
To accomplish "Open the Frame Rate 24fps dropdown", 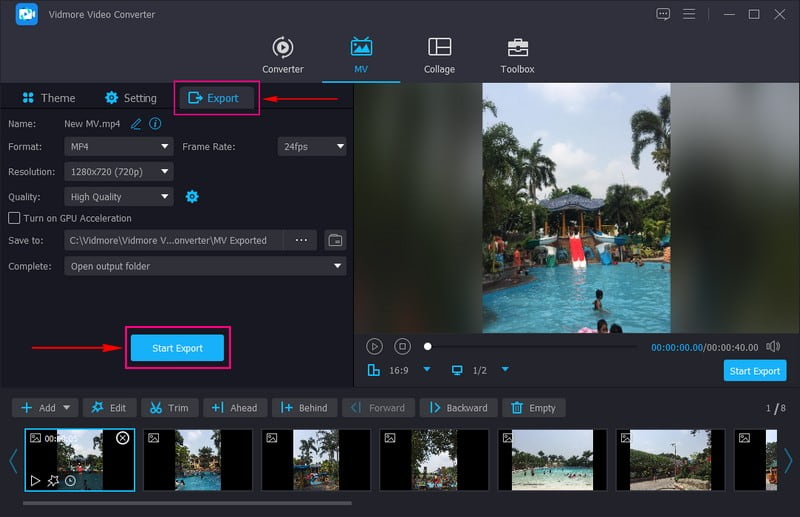I will pos(312,146).
